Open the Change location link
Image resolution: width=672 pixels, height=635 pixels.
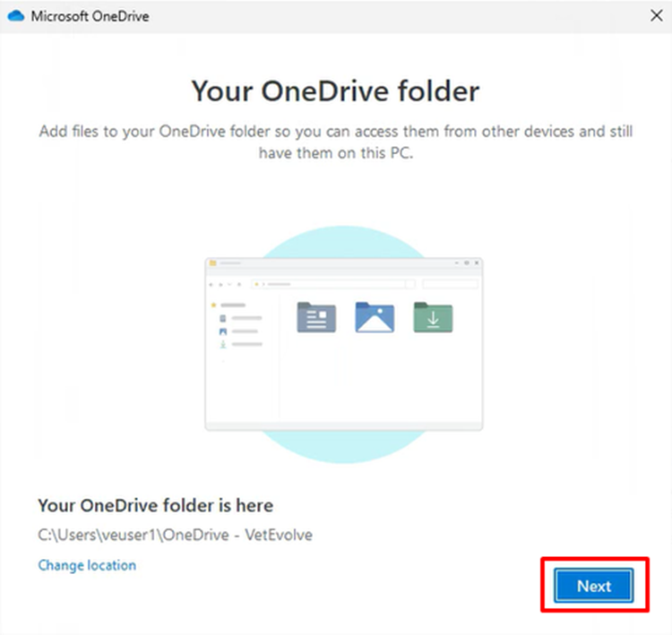coord(87,565)
